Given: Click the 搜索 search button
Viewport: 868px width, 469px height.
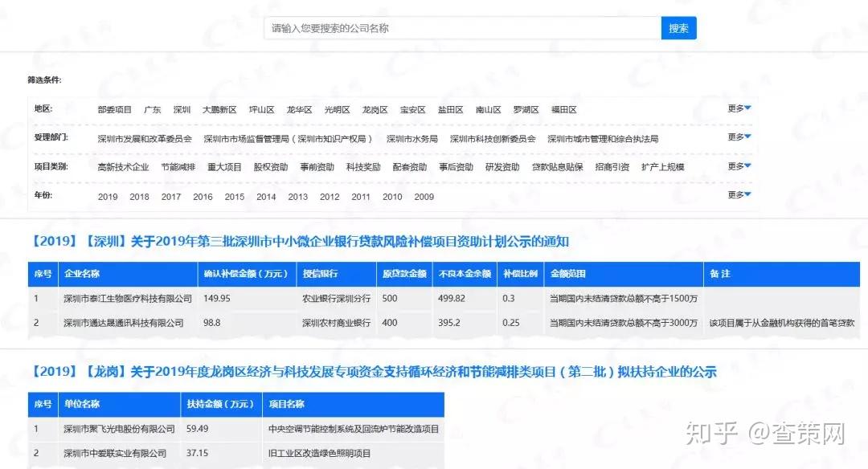Looking at the screenshot, I should pyautogui.click(x=678, y=28).
